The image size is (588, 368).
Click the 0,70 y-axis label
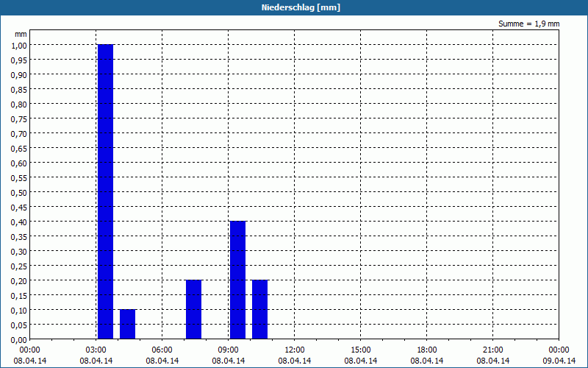click(19, 133)
